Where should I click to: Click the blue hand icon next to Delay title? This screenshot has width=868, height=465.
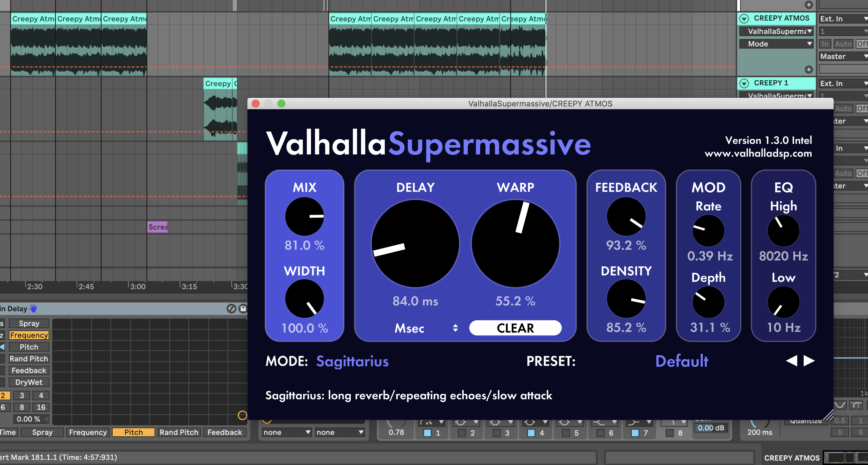[x=33, y=309]
